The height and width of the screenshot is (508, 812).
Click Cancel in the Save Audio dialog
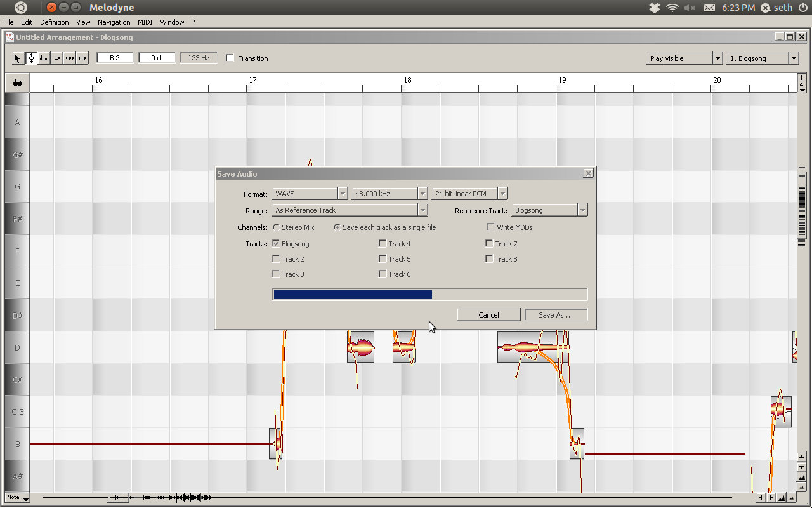[488, 315]
